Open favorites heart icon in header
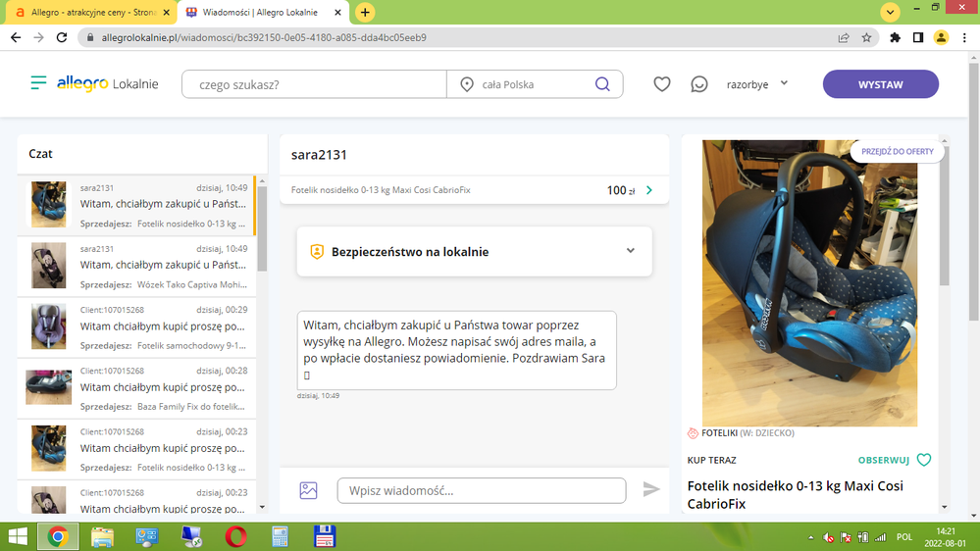Viewport: 980px width, 551px height. 662,84
